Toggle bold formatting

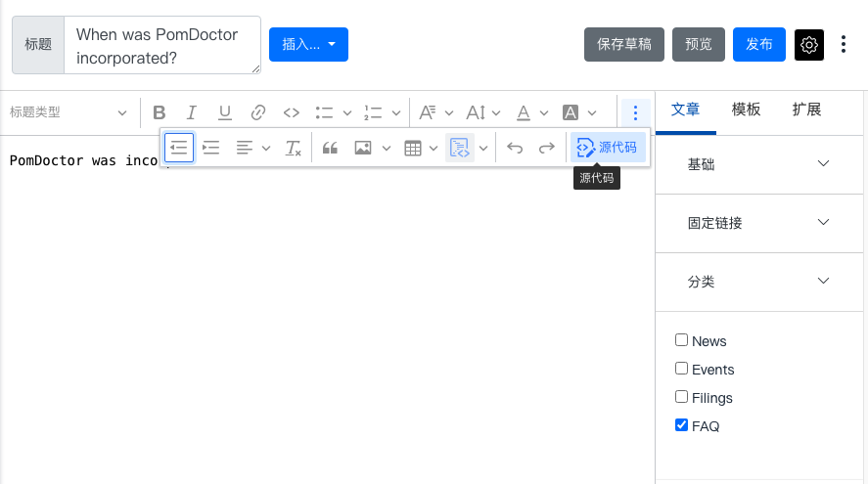160,112
